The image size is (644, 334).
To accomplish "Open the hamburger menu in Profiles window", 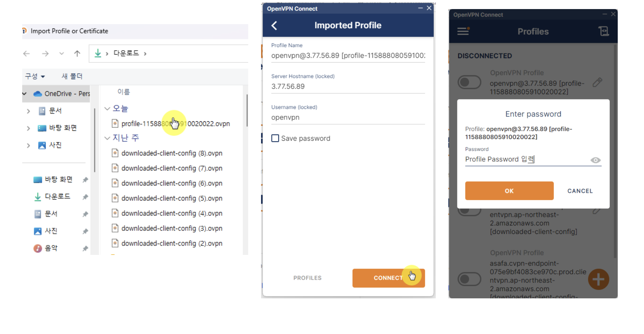I will tap(463, 31).
